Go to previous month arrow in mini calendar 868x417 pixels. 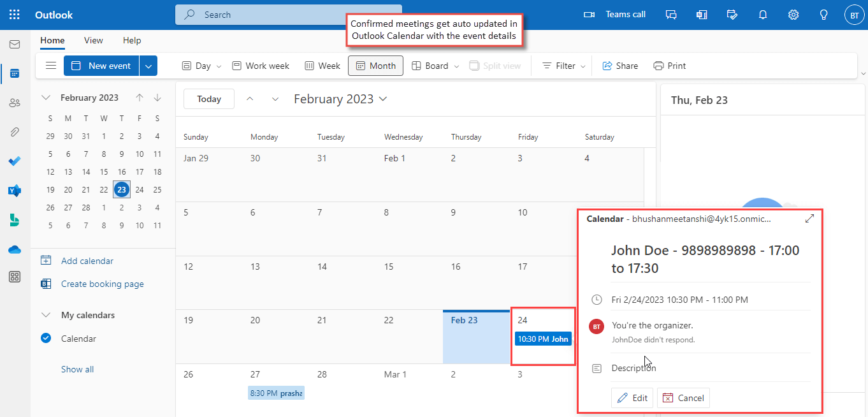tap(140, 98)
